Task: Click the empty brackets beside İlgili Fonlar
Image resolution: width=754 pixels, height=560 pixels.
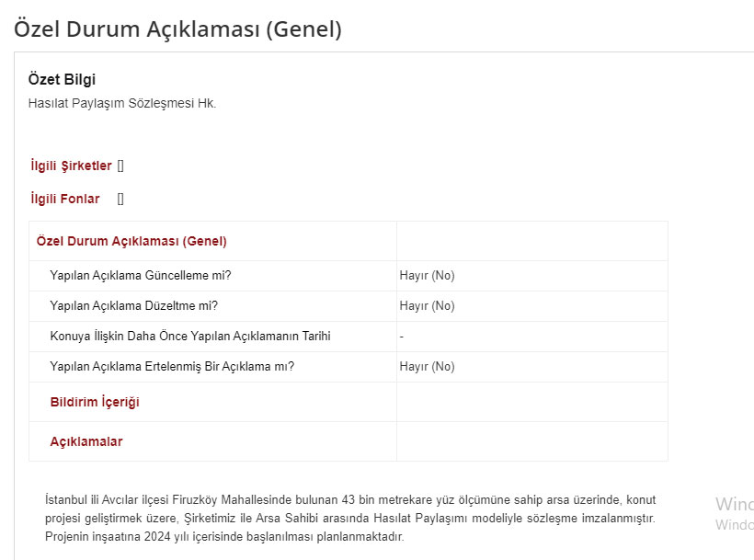Action: point(120,199)
